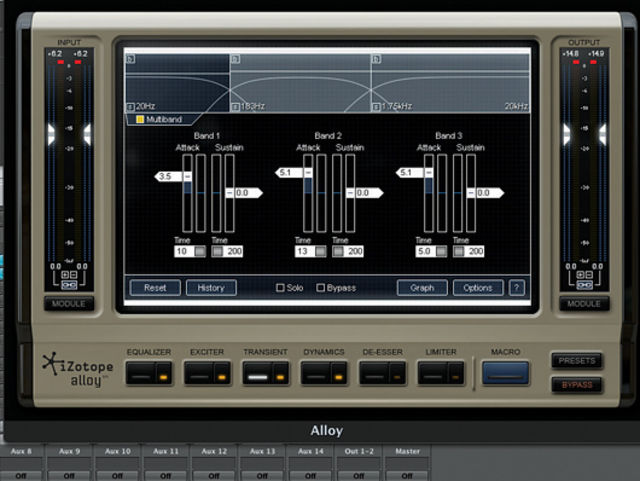640x481 pixels.
Task: Toggle the Multiband mode yellow switch
Action: point(140,119)
